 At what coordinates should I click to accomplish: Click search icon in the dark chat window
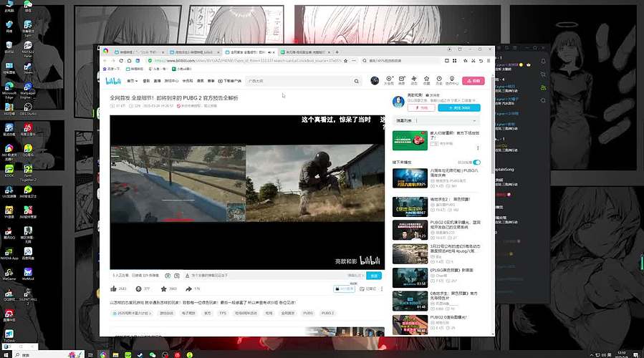(x=543, y=100)
